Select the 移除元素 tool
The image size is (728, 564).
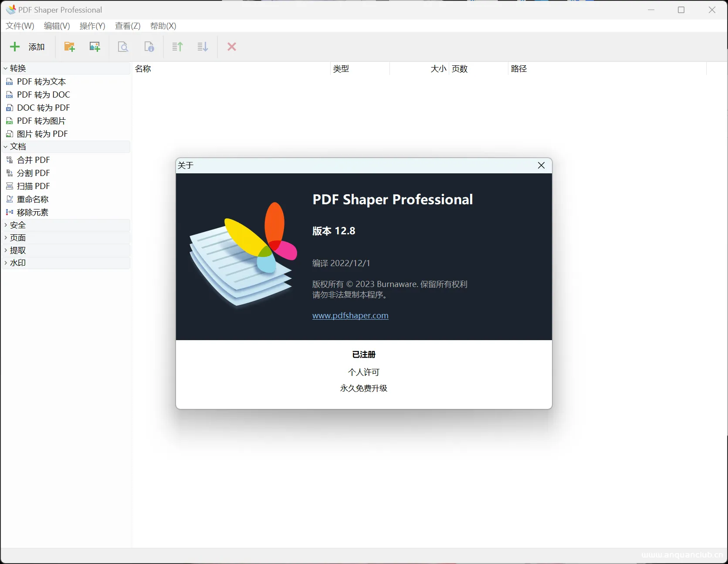tap(32, 212)
